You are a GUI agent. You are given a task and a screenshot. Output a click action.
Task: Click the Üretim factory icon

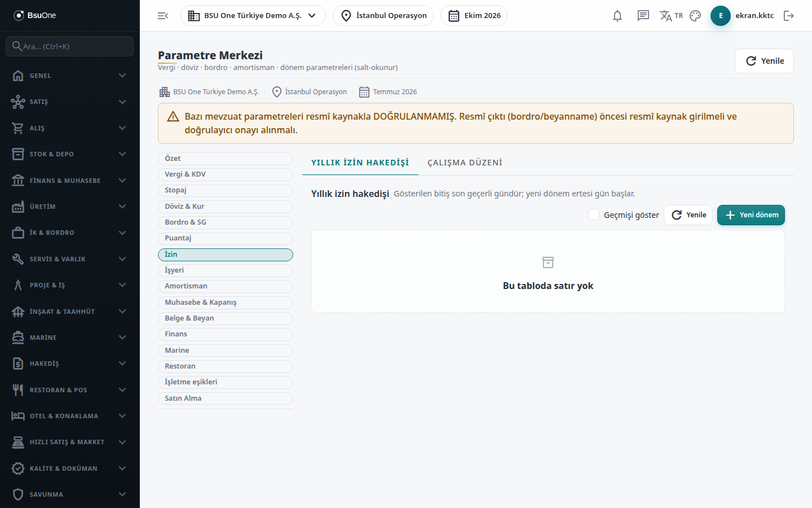click(x=18, y=207)
